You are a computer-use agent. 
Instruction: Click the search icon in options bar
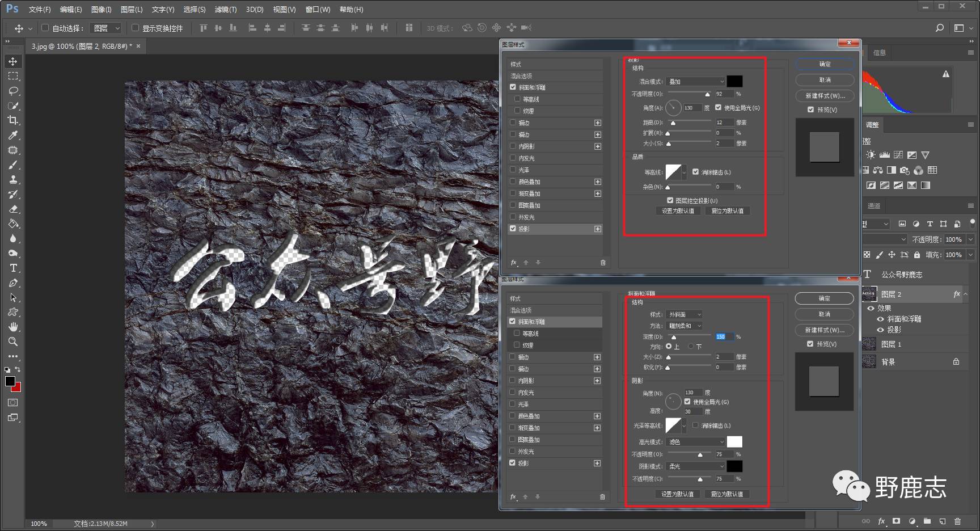[940, 28]
